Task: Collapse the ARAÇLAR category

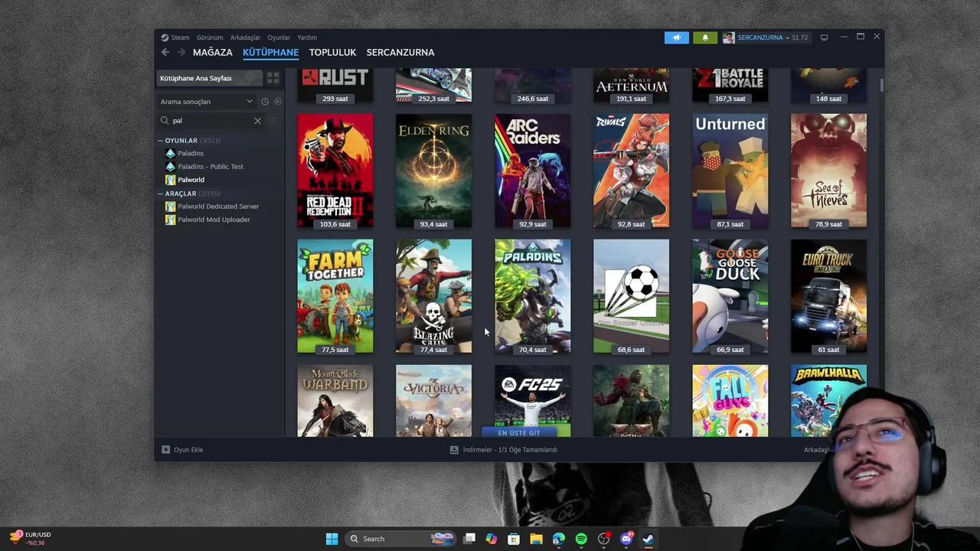Action: click(x=161, y=194)
